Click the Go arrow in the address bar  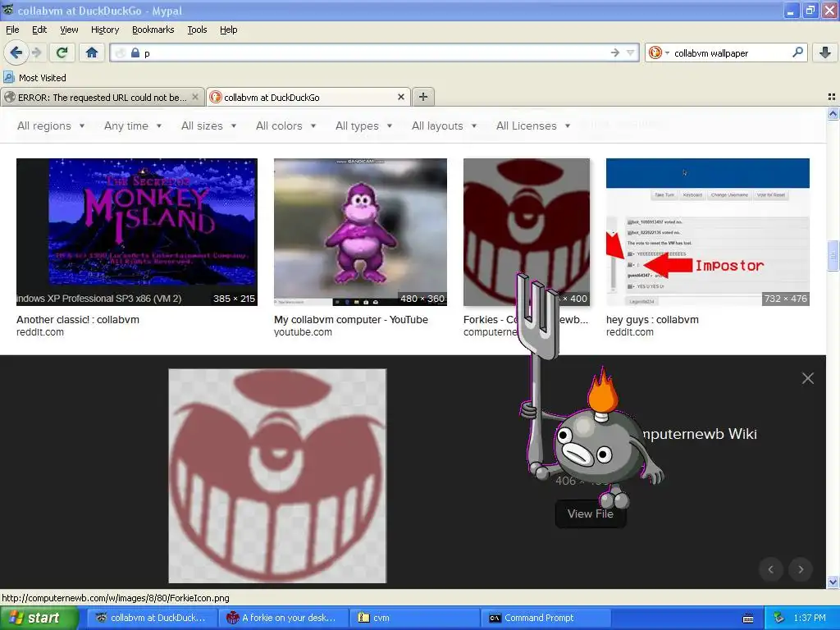click(615, 52)
